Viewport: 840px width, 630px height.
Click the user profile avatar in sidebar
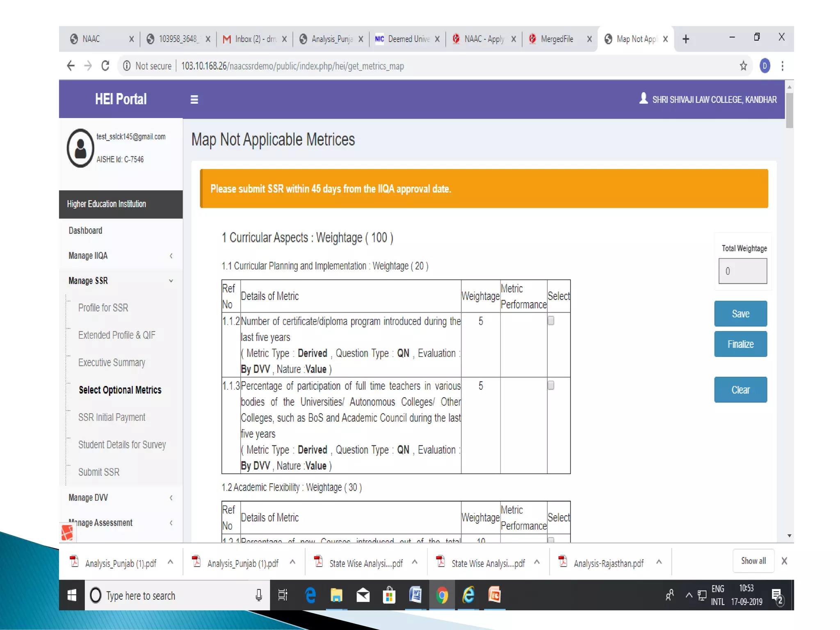click(x=80, y=148)
